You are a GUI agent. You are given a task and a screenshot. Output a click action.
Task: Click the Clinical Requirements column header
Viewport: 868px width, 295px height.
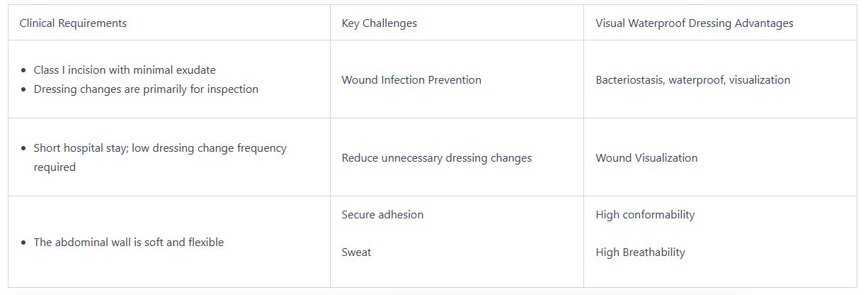pos(73,23)
